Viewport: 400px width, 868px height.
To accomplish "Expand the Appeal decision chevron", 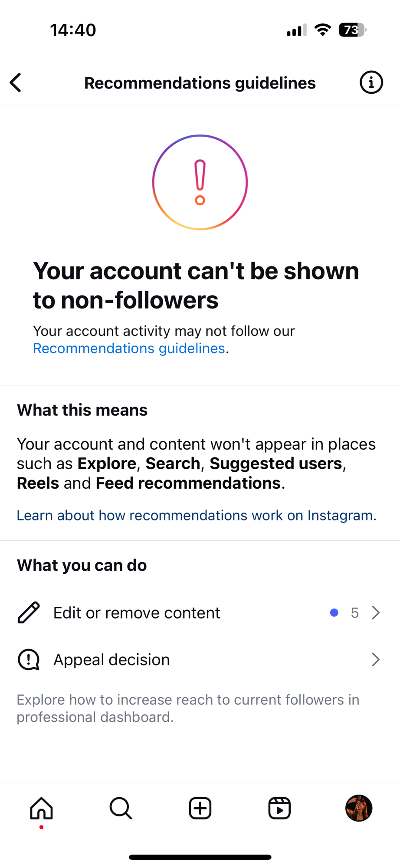I will (x=376, y=660).
